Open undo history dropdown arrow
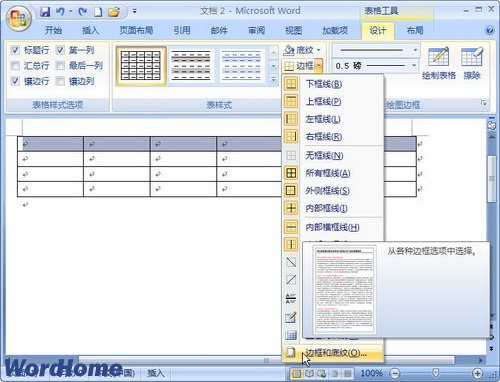Screen dimensions: 500x382 70,12
